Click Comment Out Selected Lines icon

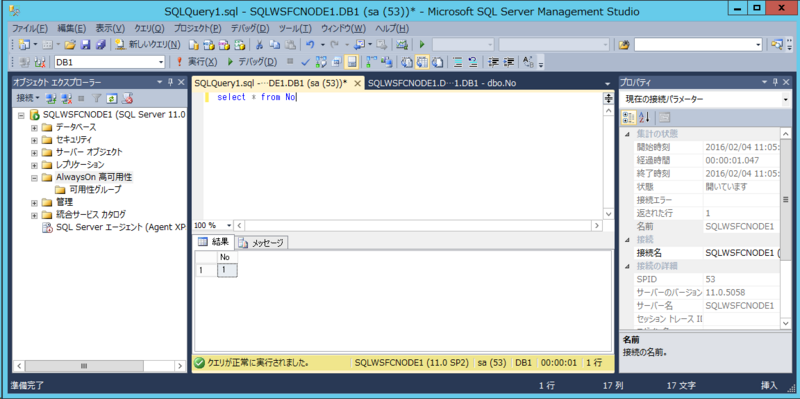[458, 62]
